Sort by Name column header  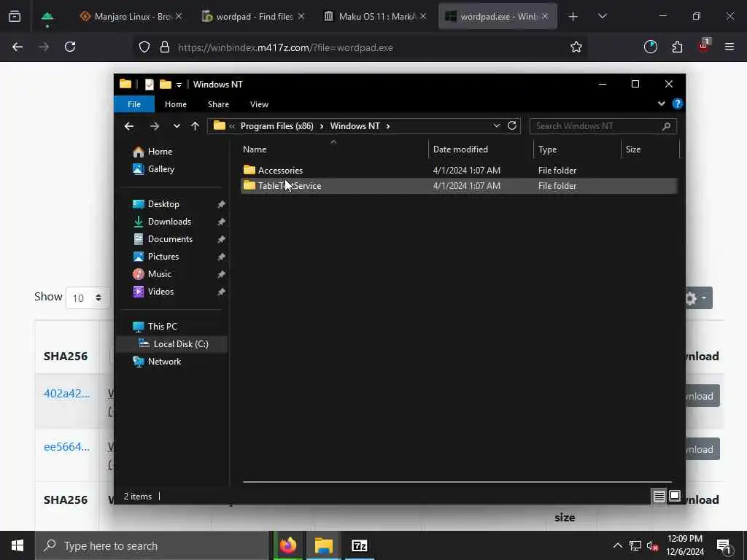(x=333, y=149)
